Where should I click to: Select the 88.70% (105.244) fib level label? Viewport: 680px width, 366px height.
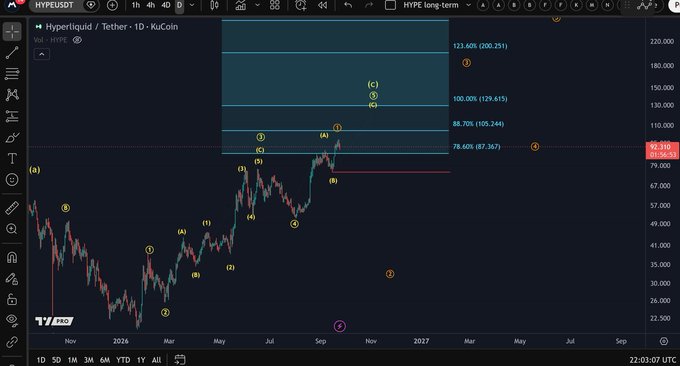(478, 124)
